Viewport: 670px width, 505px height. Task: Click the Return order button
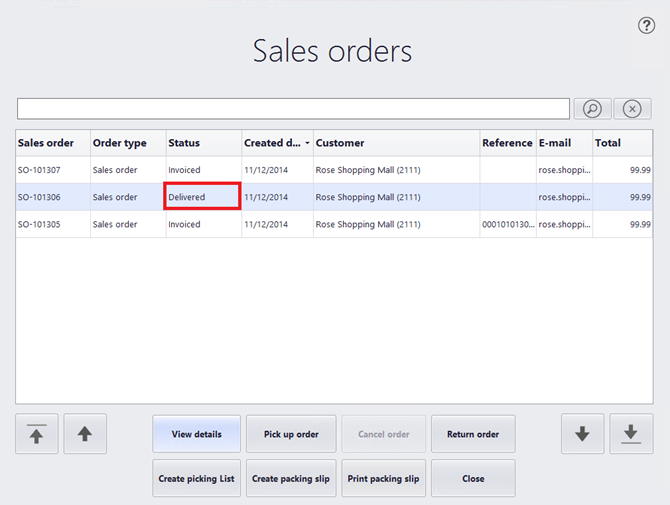point(473,434)
